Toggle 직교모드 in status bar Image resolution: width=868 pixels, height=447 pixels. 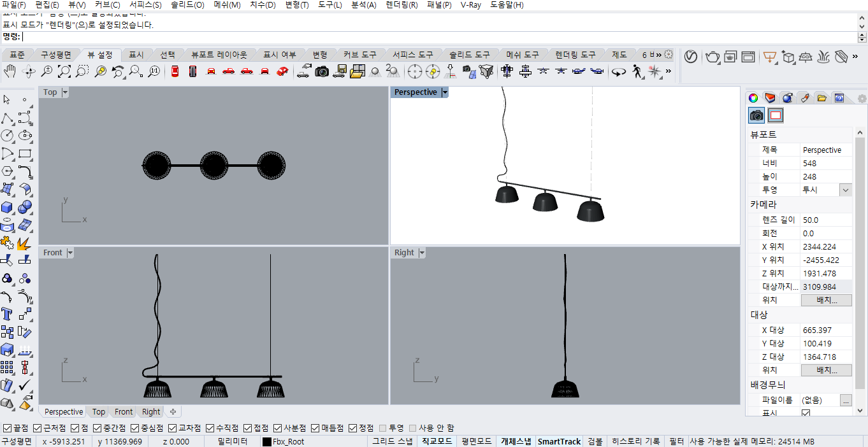437,441
